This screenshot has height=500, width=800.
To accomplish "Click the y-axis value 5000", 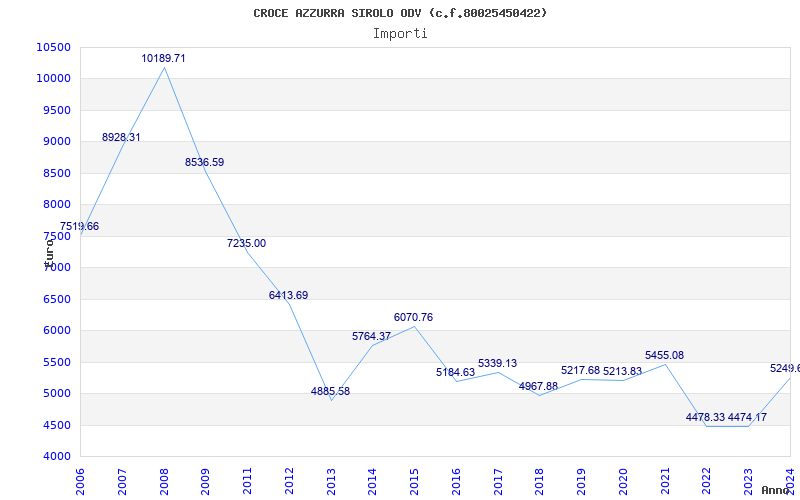I will 56,393.
